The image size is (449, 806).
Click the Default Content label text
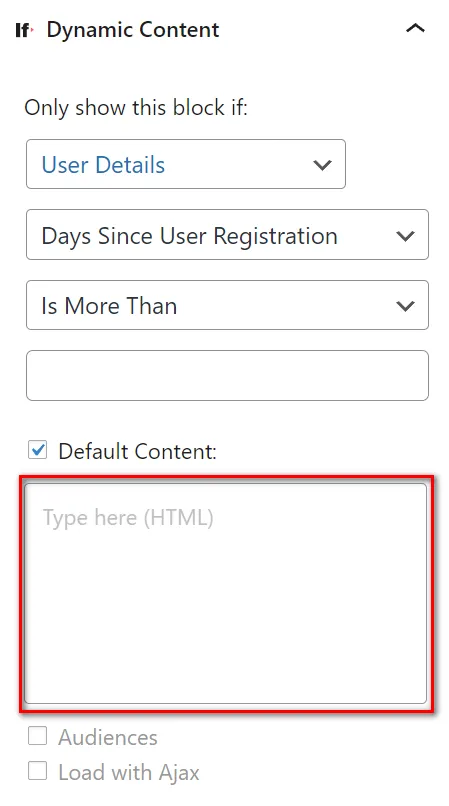137,451
